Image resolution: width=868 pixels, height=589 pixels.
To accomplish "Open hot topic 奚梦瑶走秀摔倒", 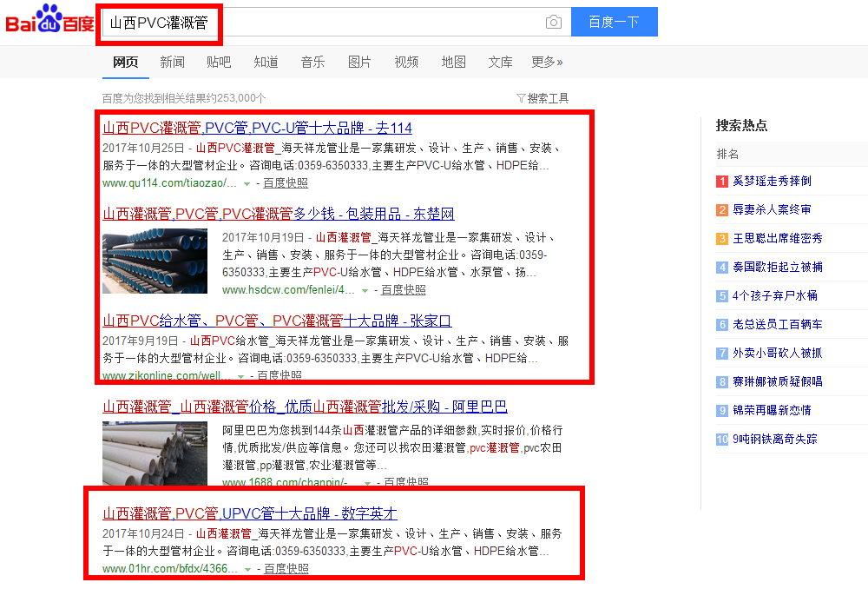I will click(772, 182).
